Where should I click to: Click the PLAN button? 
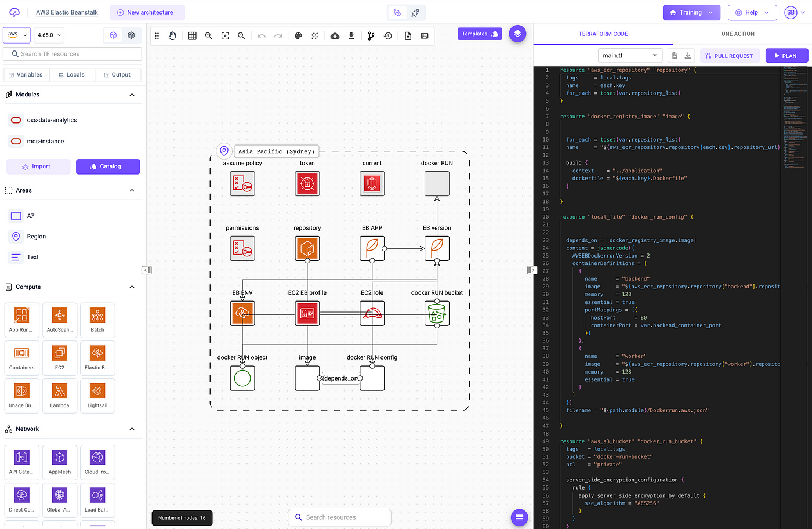786,56
